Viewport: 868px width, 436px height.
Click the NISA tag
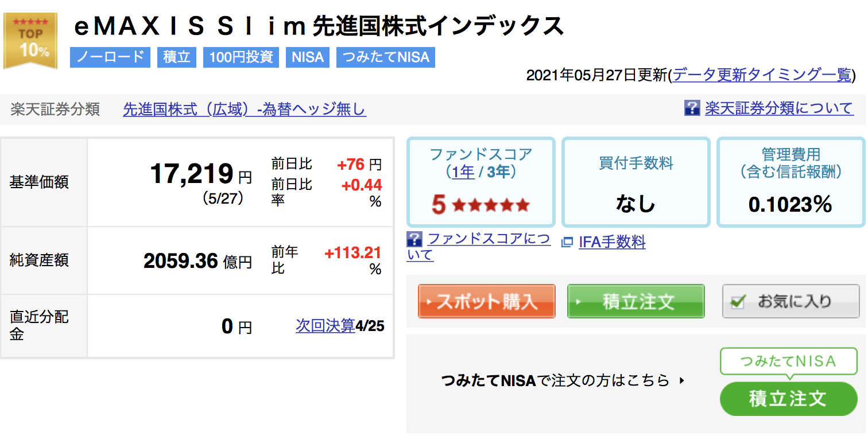(308, 57)
